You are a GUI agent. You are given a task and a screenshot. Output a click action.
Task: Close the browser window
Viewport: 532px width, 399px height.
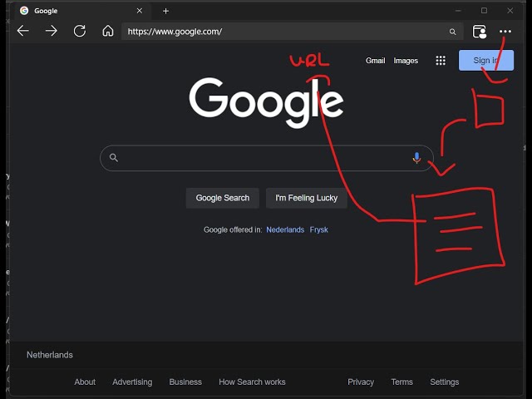tap(510, 11)
